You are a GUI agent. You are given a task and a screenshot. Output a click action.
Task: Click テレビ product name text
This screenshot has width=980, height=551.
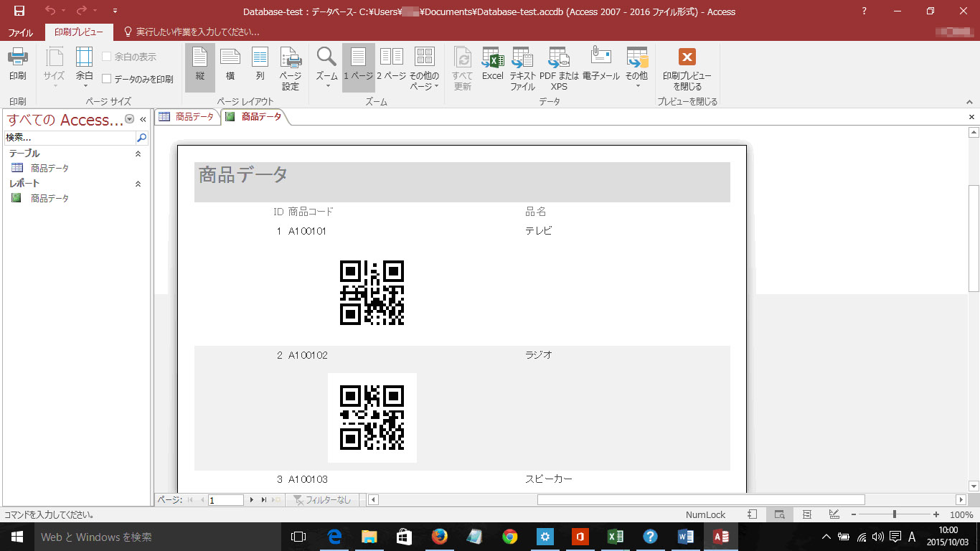539,231
